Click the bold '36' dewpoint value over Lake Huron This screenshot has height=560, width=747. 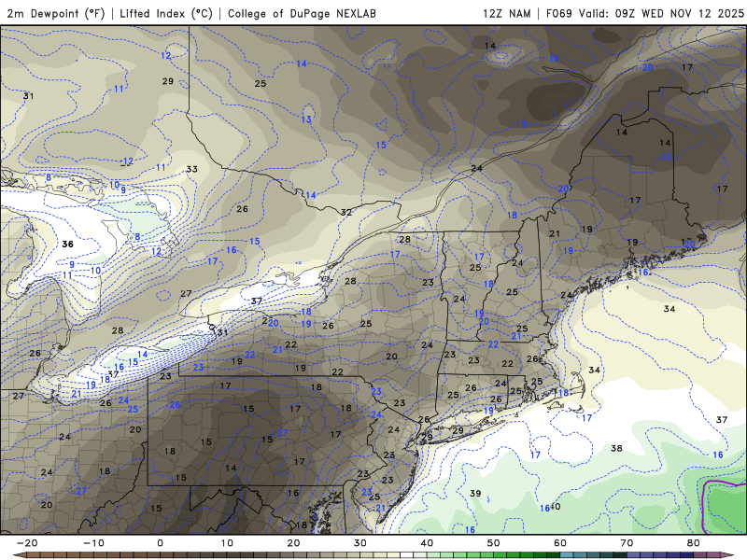(67, 245)
